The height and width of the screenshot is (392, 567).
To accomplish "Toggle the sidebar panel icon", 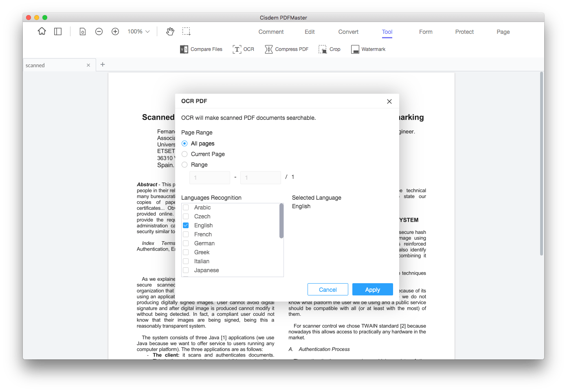I will [x=58, y=31].
